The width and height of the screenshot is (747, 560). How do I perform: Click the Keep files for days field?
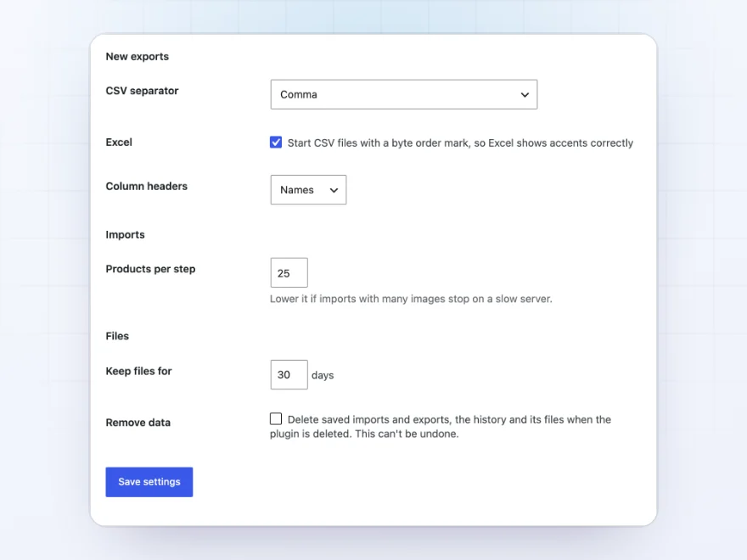(x=289, y=375)
